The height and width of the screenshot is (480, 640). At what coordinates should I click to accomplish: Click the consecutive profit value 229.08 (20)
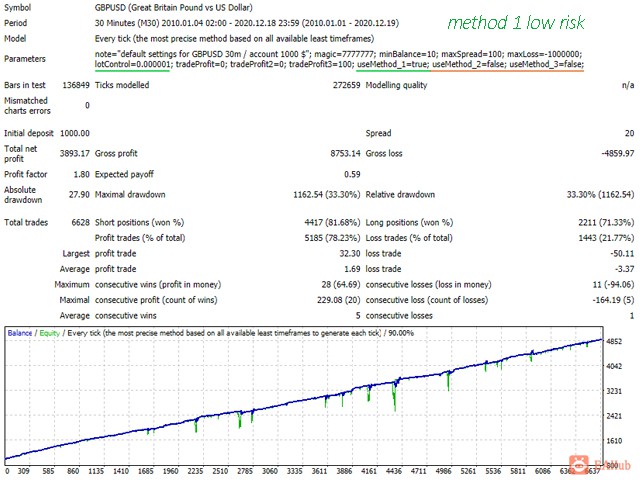(x=339, y=300)
